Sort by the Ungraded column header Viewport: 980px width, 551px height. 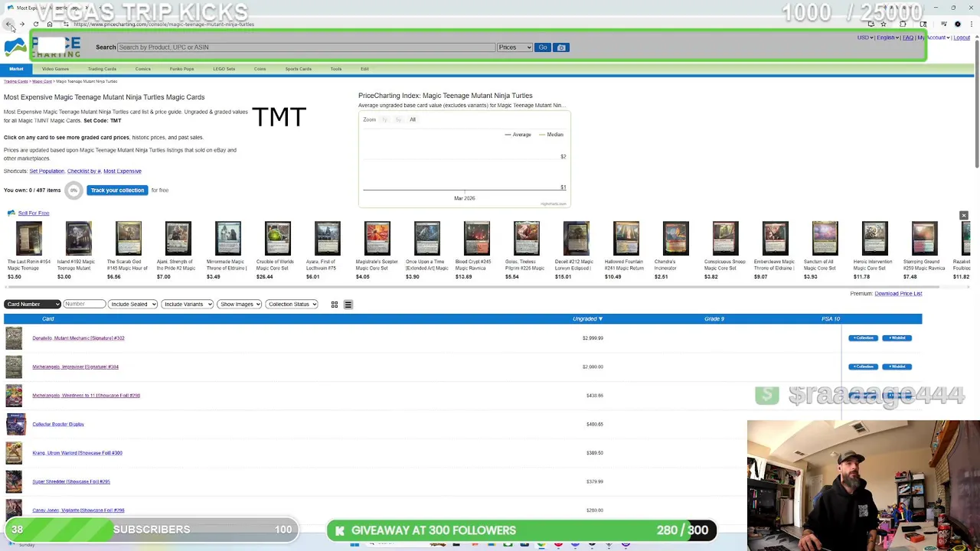click(x=587, y=319)
